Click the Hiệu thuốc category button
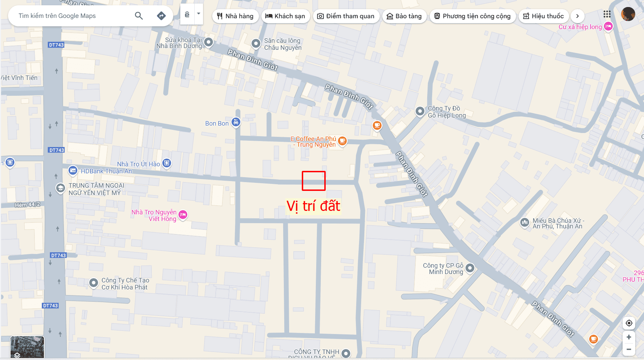Image resolution: width=644 pixels, height=360 pixels. (x=544, y=16)
